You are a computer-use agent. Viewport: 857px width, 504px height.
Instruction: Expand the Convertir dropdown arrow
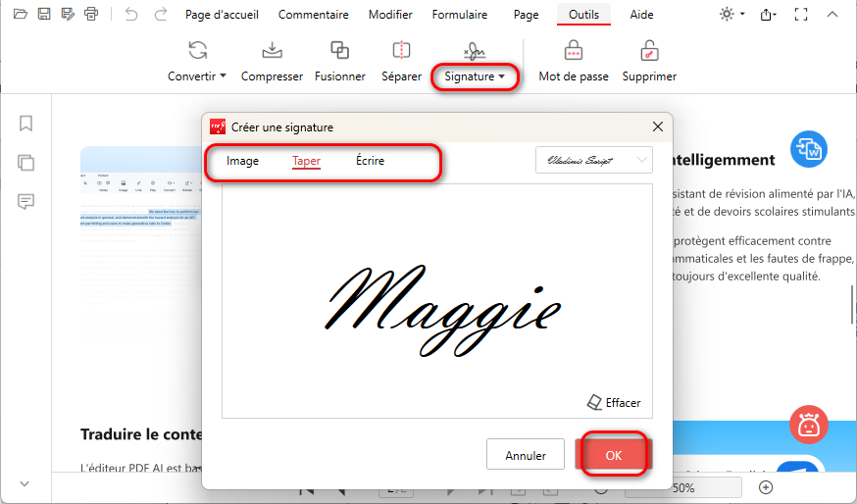[223, 76]
